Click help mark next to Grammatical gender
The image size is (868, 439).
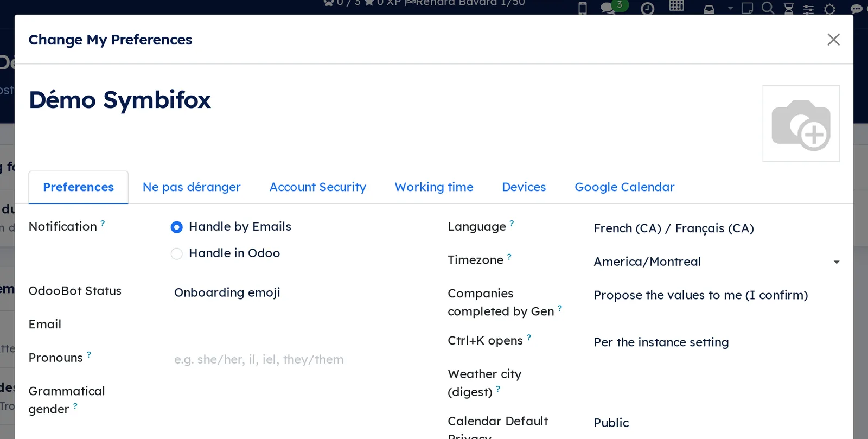[x=75, y=406]
